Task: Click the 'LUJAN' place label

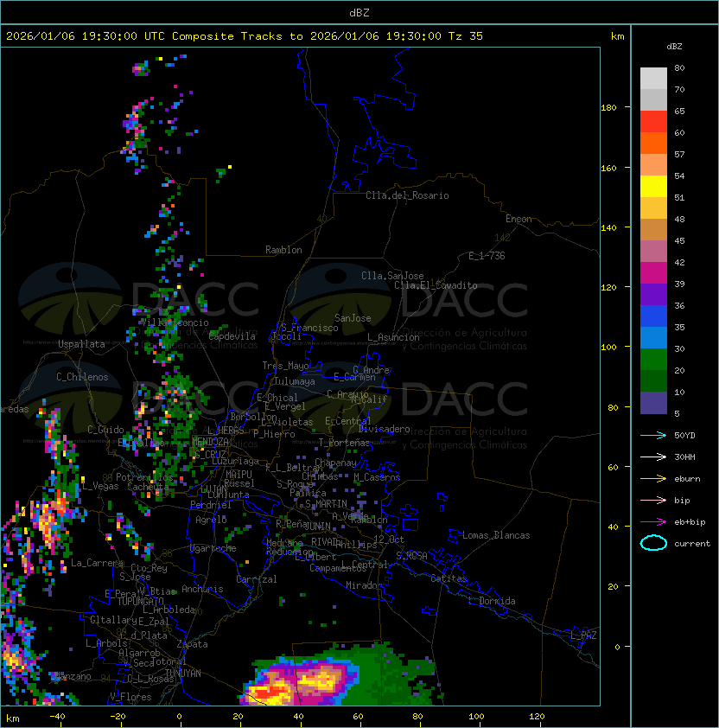Action: pos(213,489)
